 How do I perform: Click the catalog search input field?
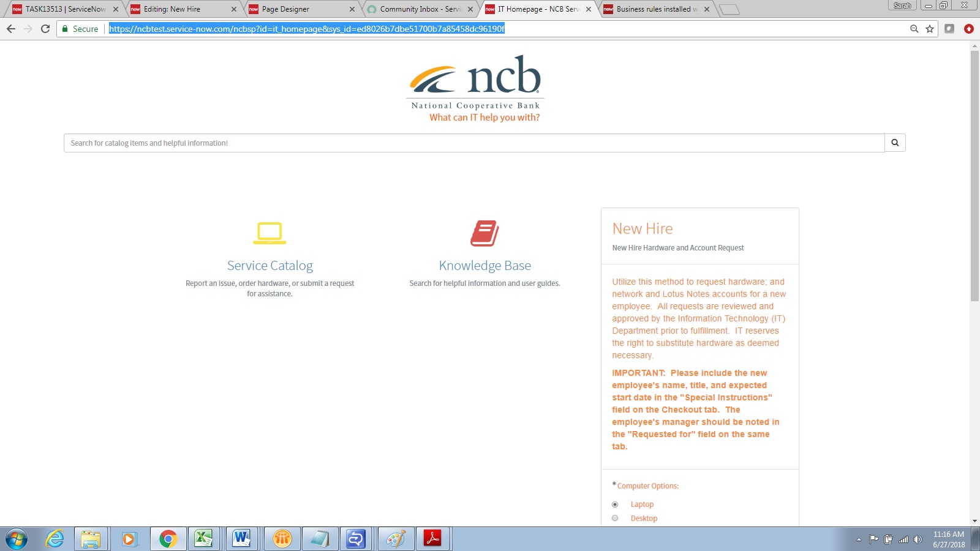(474, 143)
